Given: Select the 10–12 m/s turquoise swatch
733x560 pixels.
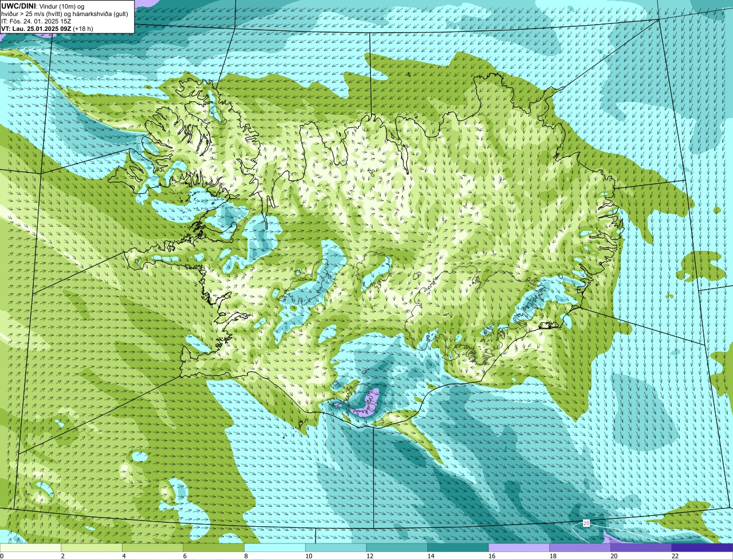Looking at the screenshot, I should click(336, 547).
